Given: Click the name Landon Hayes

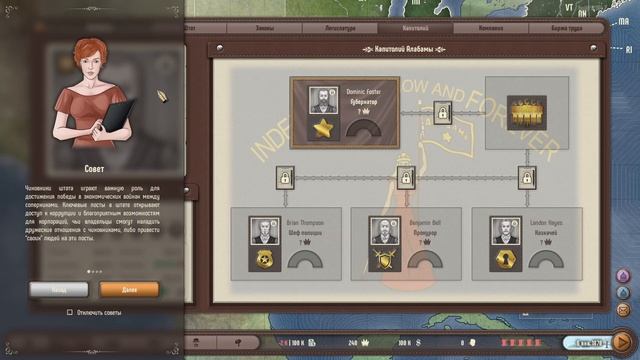Looking at the screenshot, I should 546,223.
